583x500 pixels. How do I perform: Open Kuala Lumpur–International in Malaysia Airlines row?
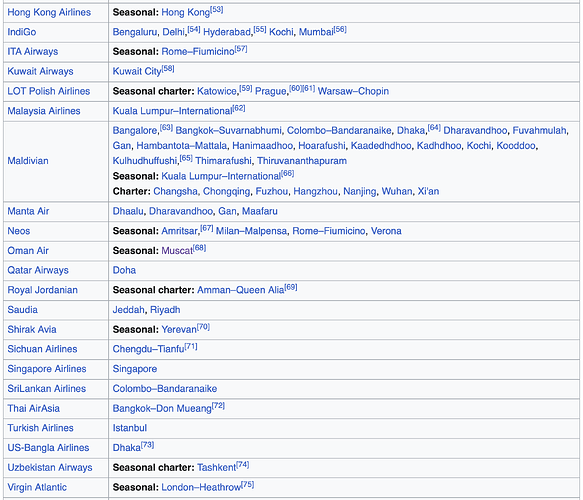[173, 111]
